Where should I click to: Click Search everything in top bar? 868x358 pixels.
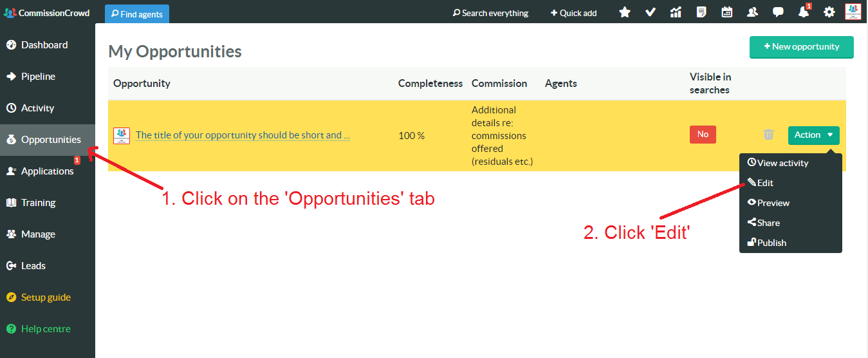click(x=490, y=13)
